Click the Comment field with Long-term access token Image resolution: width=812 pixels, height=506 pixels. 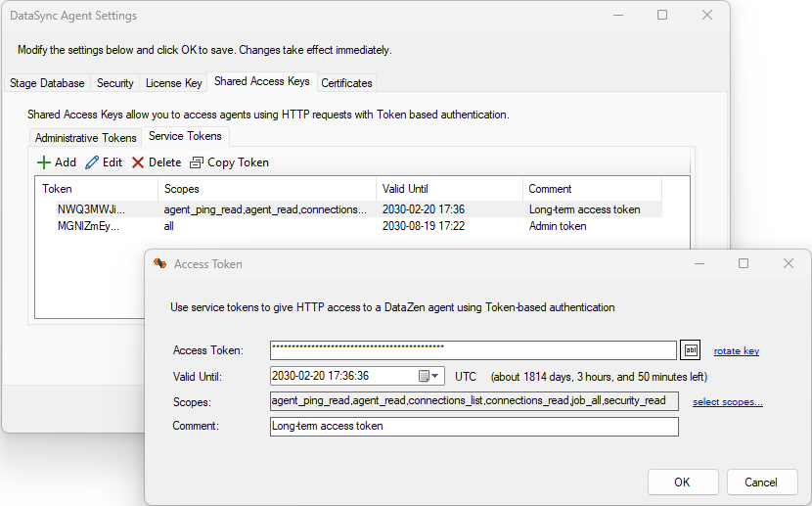point(474,427)
